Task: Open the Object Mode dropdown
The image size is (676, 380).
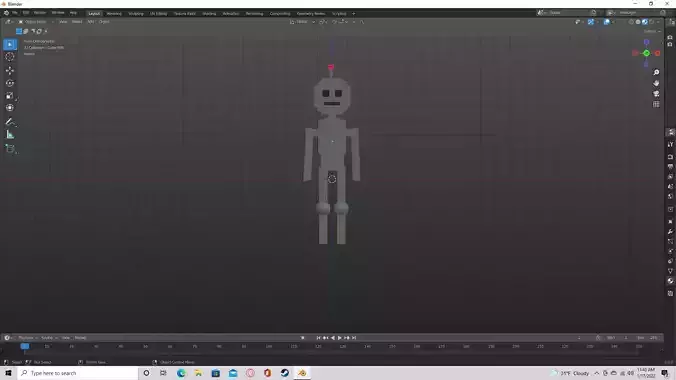Action: pyautogui.click(x=35, y=22)
